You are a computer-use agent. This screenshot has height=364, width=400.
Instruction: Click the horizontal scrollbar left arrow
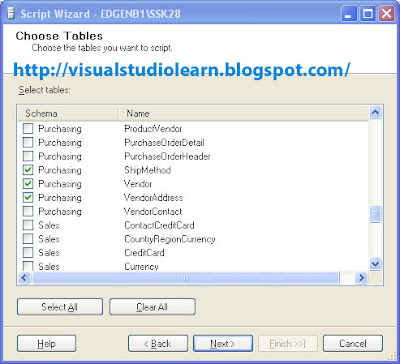pyautogui.click(x=25, y=278)
